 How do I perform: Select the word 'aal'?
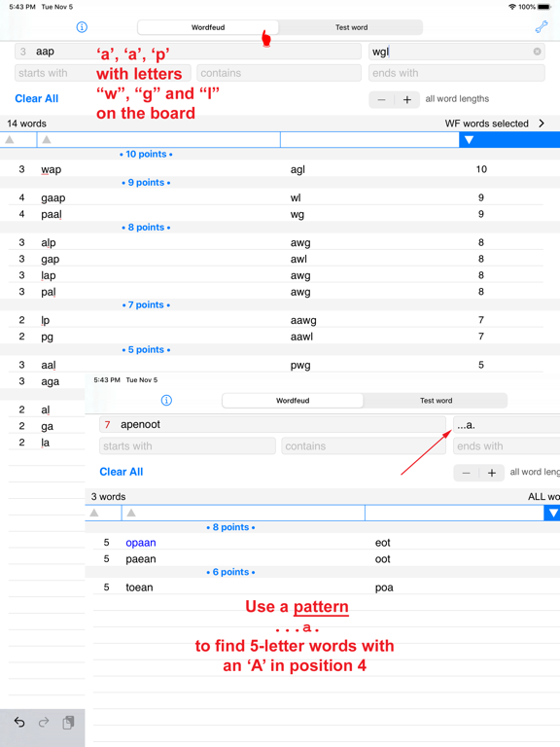coord(48,366)
